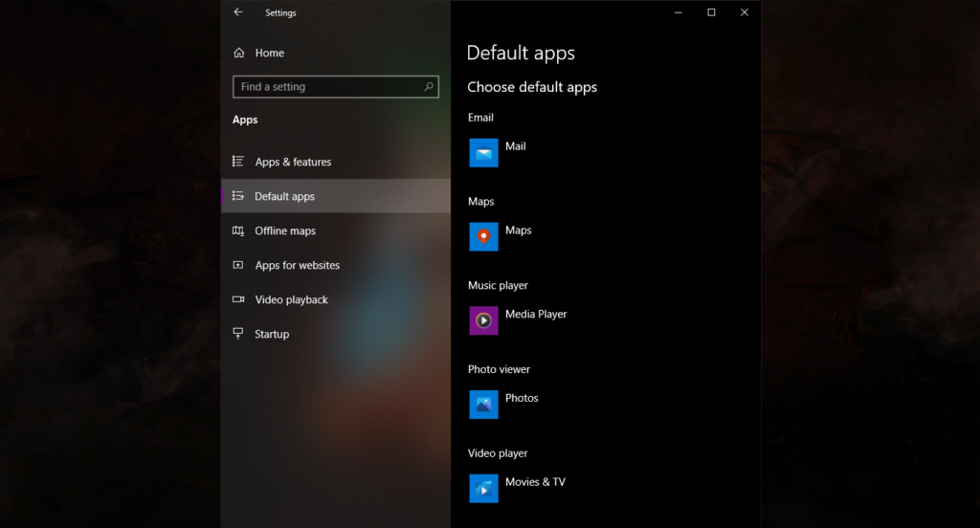The image size is (980, 528).
Task: Click the Mail app icon
Action: [483, 153]
